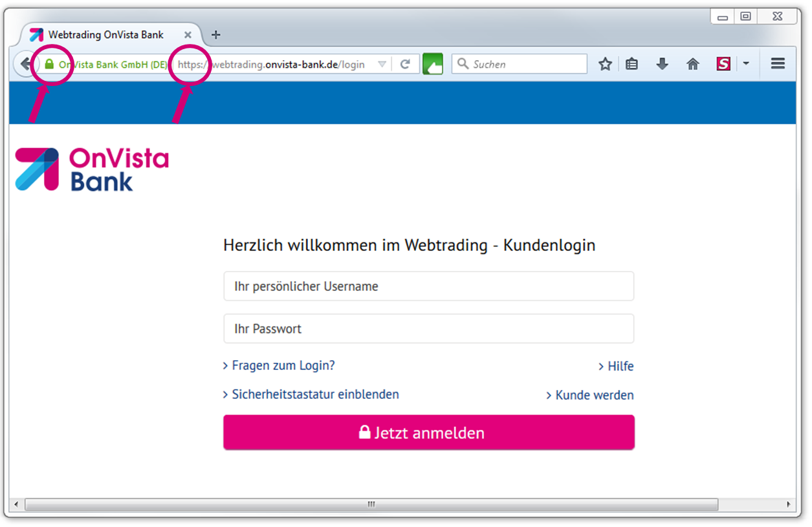
Task: Click the horizontal scrollbar right arrow
Action: click(789, 504)
